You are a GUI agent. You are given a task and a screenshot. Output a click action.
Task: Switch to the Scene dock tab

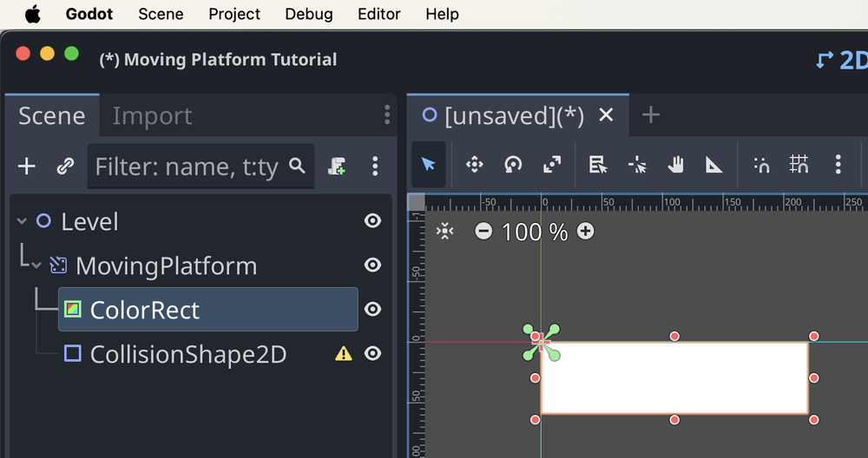click(x=52, y=115)
